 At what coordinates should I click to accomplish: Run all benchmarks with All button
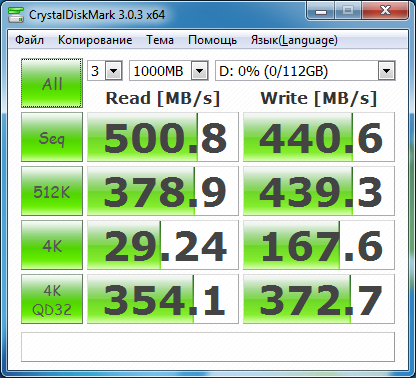52,83
